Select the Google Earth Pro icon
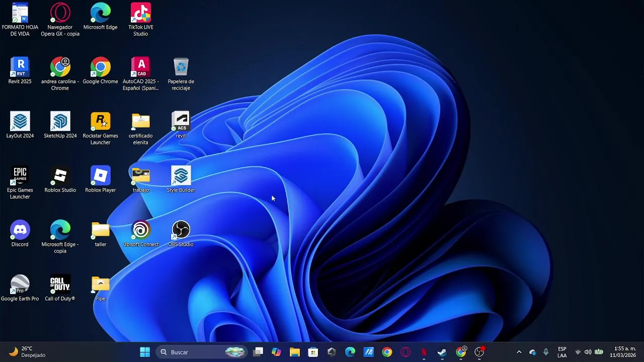The width and height of the screenshot is (644, 362). 20,288
